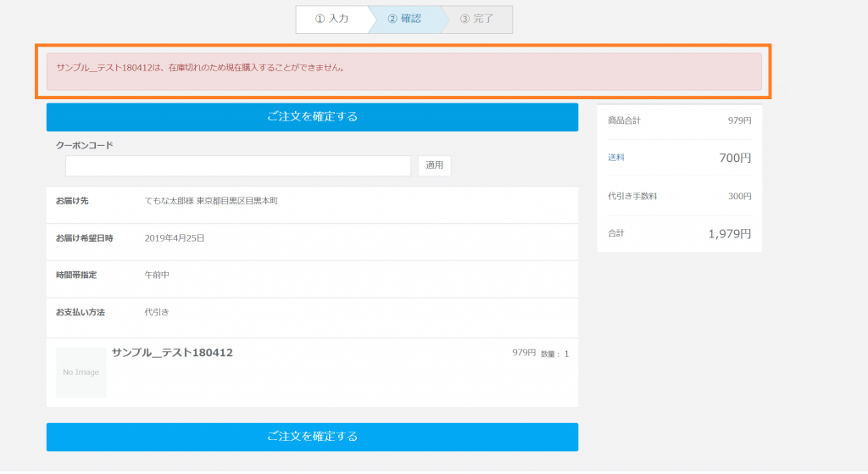Click the product name サンプル__テスト180412

pos(172,353)
